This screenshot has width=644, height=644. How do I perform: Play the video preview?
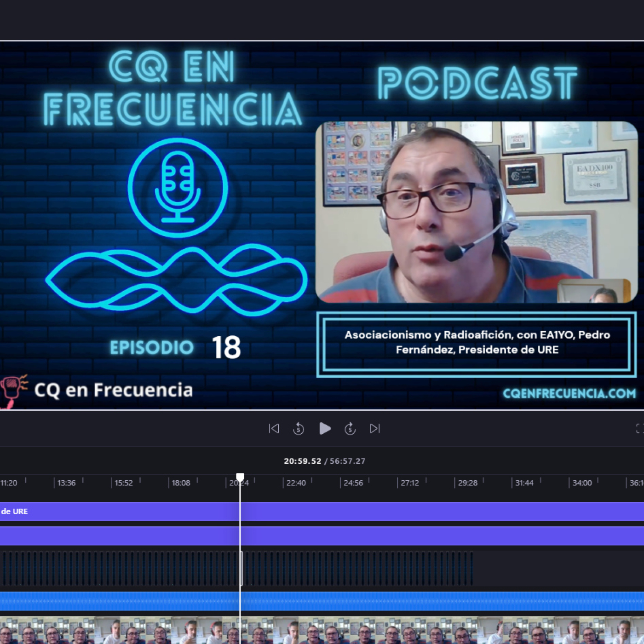[325, 429]
